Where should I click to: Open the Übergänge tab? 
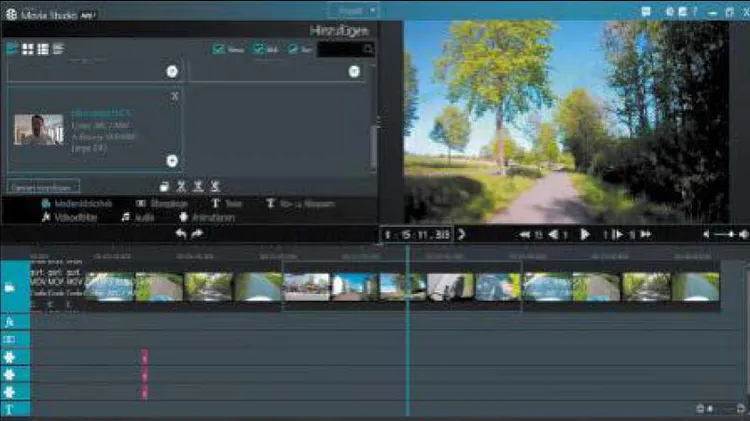tap(162, 203)
